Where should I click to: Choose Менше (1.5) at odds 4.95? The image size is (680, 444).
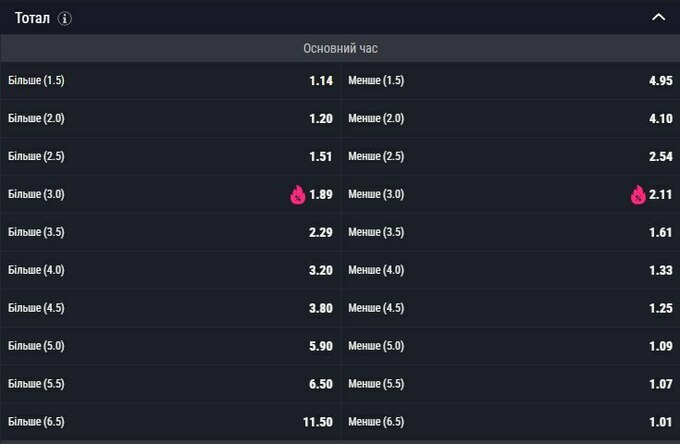[x=510, y=81]
